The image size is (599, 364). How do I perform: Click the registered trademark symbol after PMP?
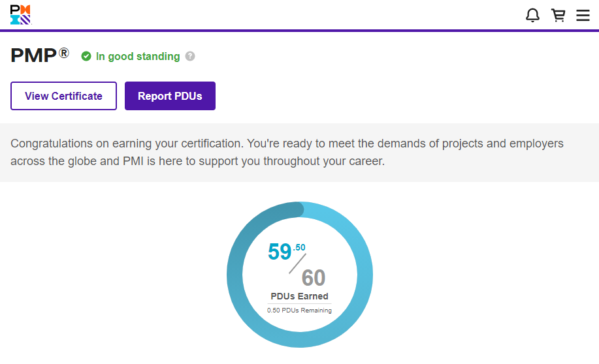click(64, 53)
